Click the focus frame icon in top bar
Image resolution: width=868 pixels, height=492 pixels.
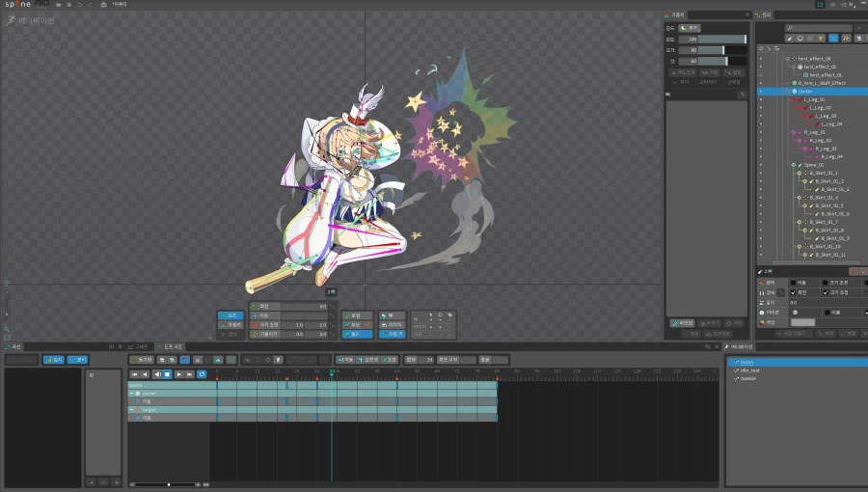tap(821, 5)
